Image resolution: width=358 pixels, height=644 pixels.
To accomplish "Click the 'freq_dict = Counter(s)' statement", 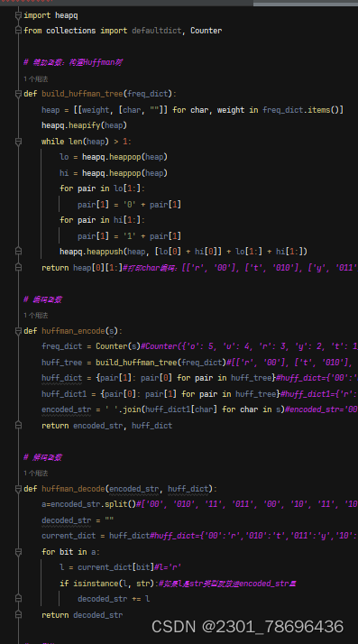I will (x=91, y=346).
